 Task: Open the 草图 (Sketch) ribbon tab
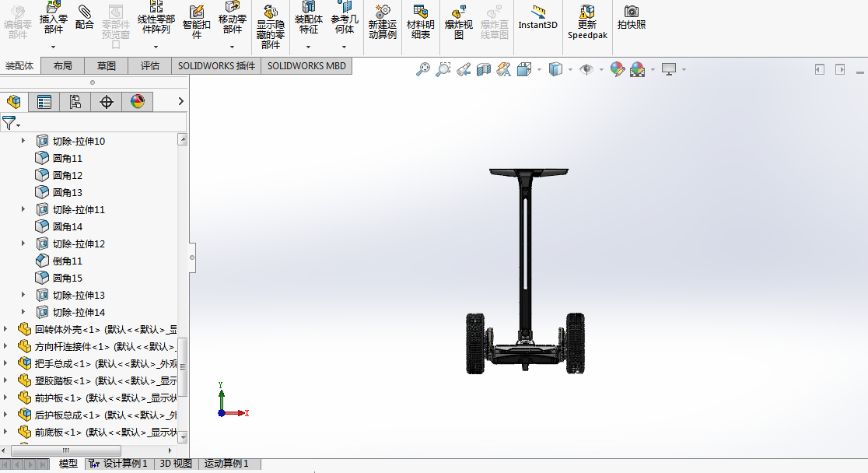coord(107,66)
